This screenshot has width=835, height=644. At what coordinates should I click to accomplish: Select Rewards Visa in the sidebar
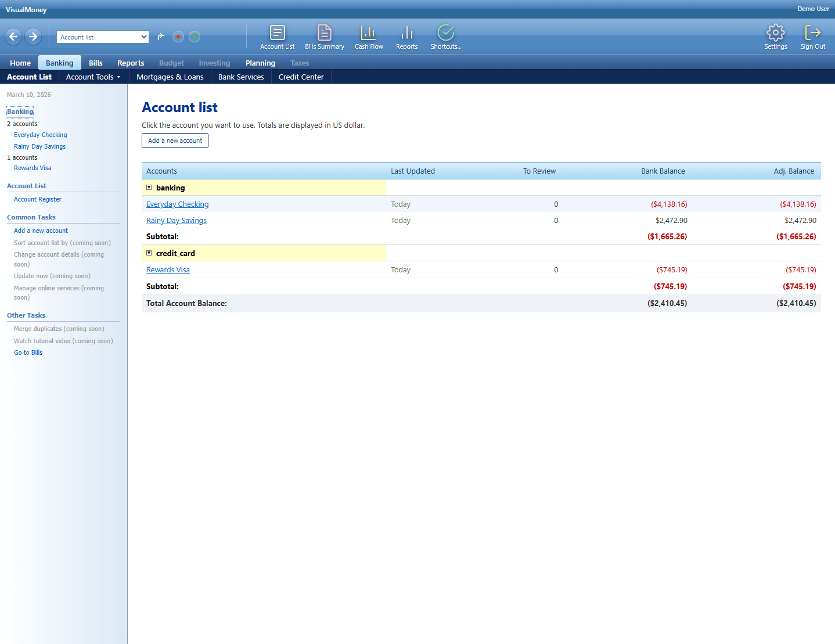[33, 168]
